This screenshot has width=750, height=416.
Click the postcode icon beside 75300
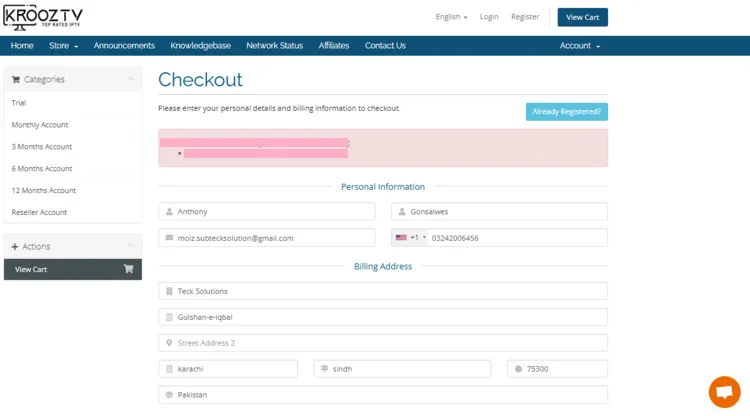pyautogui.click(x=518, y=369)
